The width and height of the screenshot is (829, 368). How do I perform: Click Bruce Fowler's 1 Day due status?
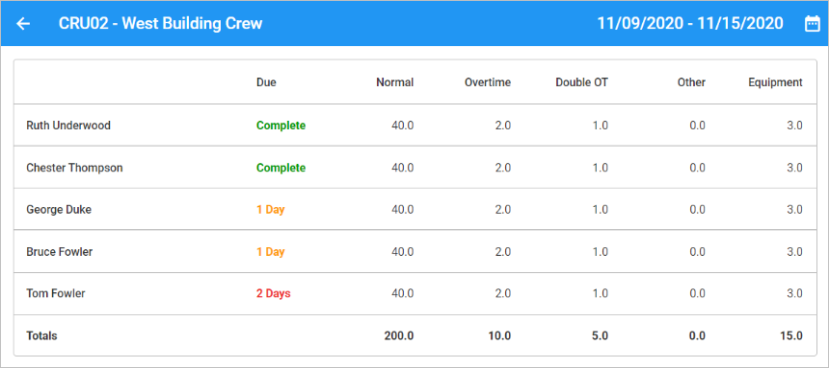click(271, 252)
